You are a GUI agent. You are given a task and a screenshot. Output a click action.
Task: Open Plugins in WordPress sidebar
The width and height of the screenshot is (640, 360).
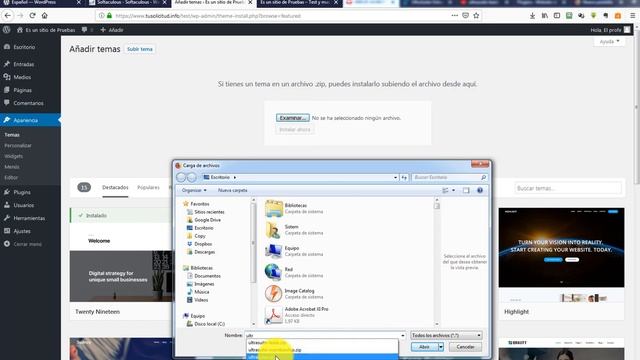[22, 192]
